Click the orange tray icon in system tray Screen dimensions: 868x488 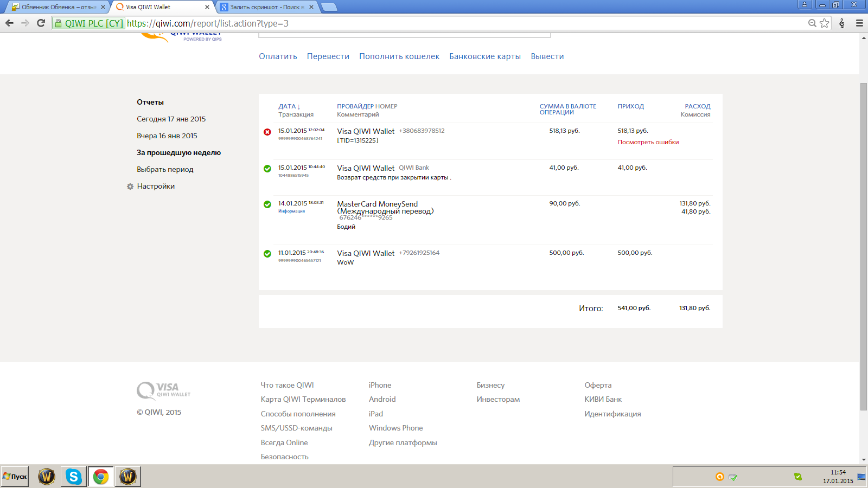point(720,477)
